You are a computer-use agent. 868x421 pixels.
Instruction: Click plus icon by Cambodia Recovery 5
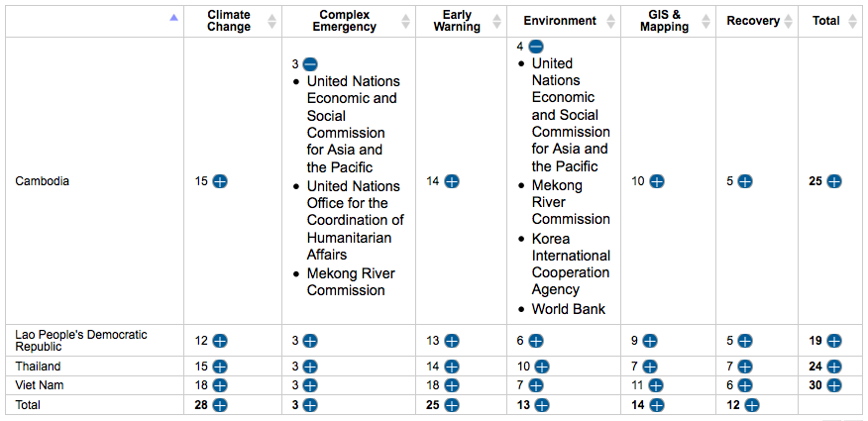(x=744, y=181)
